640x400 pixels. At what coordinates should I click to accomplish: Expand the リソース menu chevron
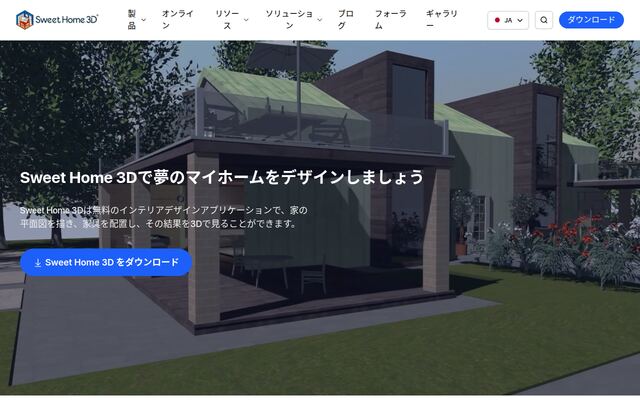[x=246, y=20]
